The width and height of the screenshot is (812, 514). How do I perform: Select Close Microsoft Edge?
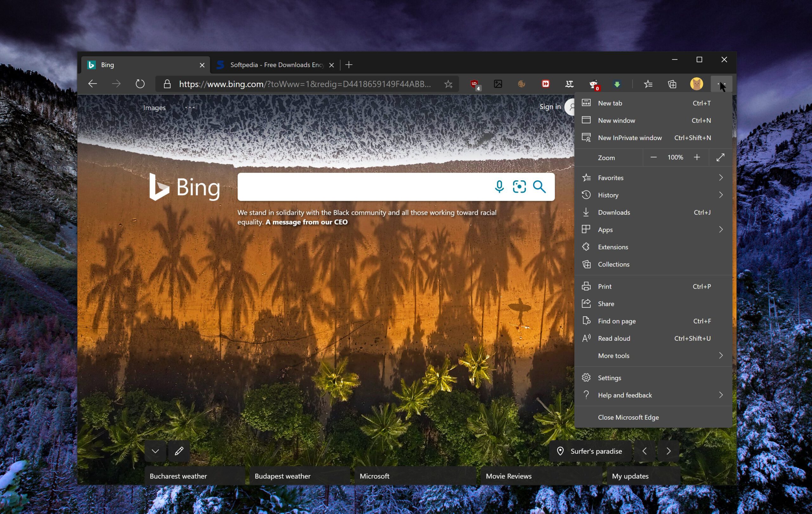(x=653, y=417)
